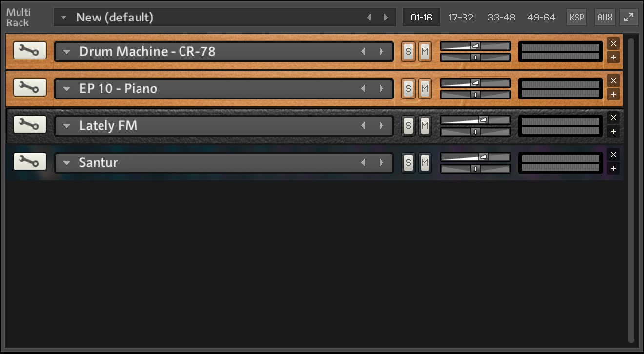Click the wrench icon on the Santur instrument
This screenshot has width=644, height=354.
(x=29, y=161)
